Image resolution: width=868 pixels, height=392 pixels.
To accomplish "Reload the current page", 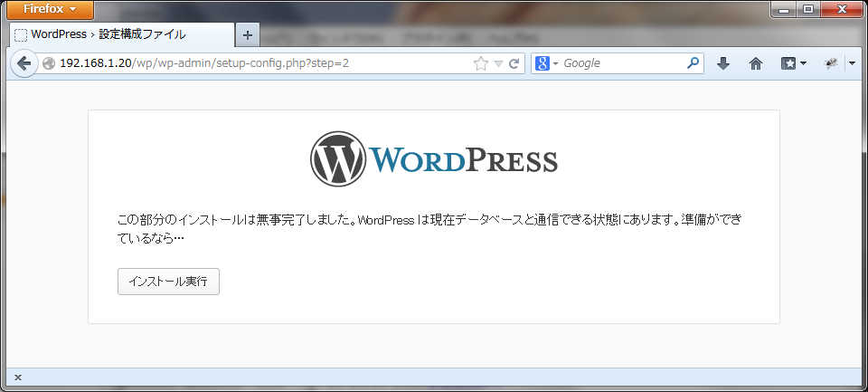I will [514, 63].
